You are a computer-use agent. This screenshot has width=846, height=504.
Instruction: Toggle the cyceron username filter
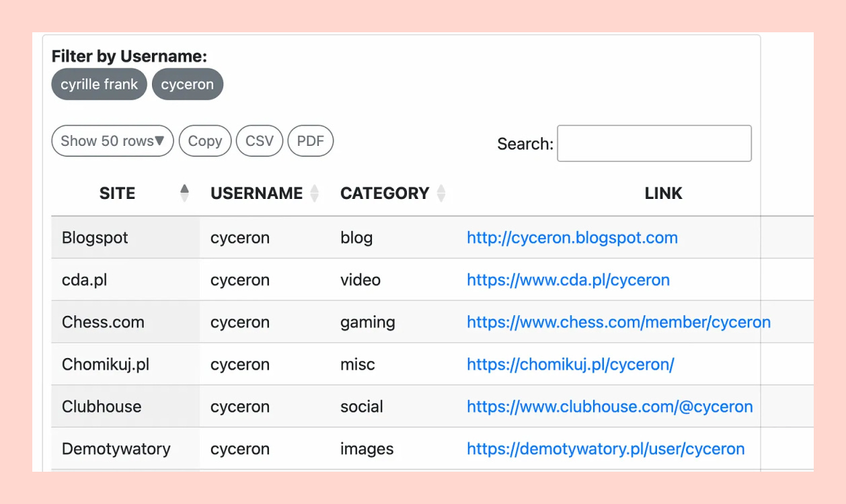coord(188,84)
